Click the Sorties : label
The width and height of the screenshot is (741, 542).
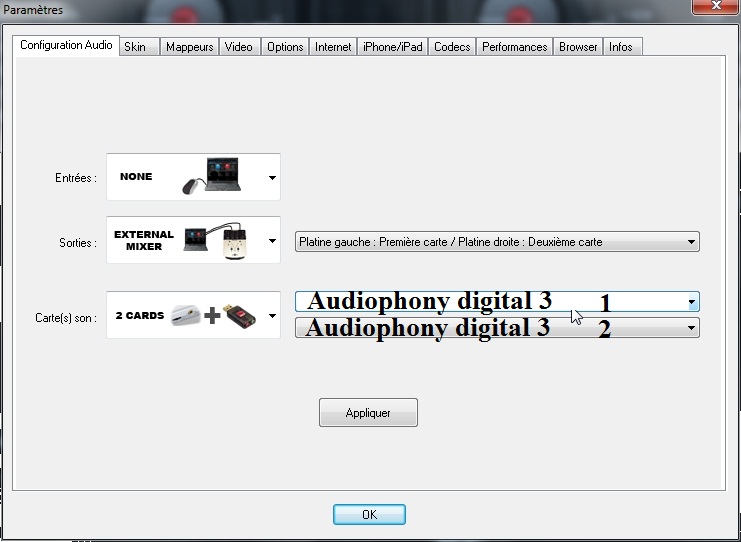(78, 243)
